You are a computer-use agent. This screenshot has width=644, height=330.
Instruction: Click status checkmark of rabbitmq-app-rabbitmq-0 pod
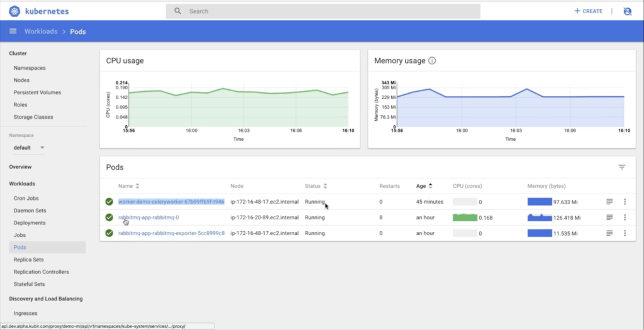click(x=109, y=217)
